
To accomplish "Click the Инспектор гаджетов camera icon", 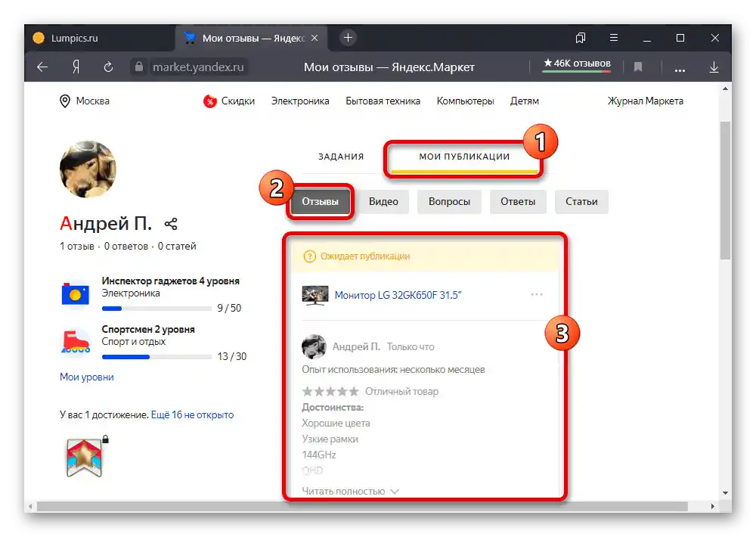I will [x=75, y=293].
